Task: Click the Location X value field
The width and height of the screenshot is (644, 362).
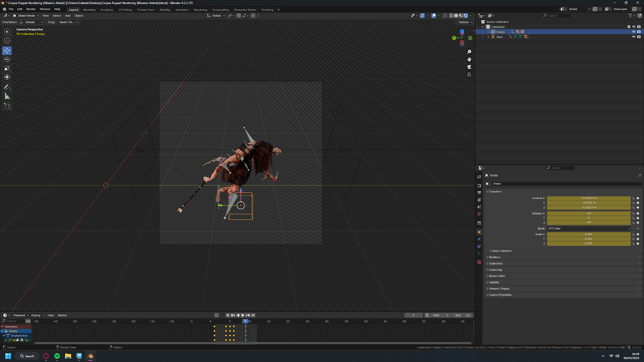Action: pos(588,198)
